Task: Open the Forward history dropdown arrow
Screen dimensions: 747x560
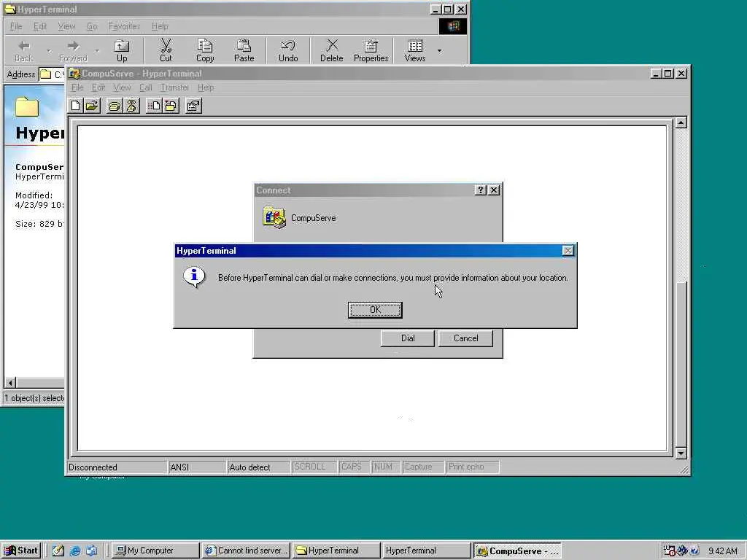Action: tap(97, 50)
